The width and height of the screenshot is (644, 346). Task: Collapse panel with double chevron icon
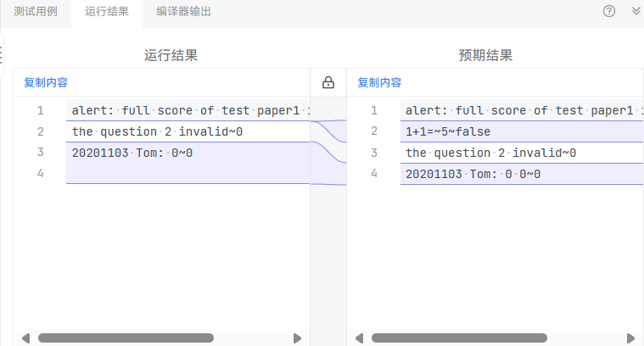[636, 11]
